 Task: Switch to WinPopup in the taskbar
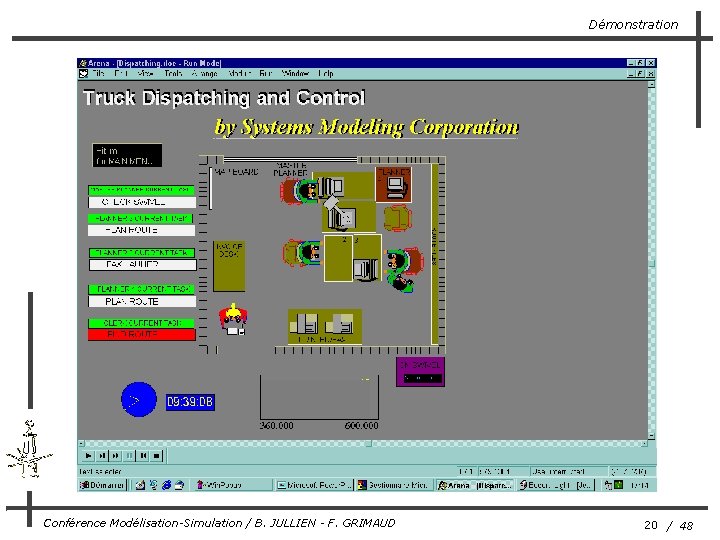click(x=232, y=485)
